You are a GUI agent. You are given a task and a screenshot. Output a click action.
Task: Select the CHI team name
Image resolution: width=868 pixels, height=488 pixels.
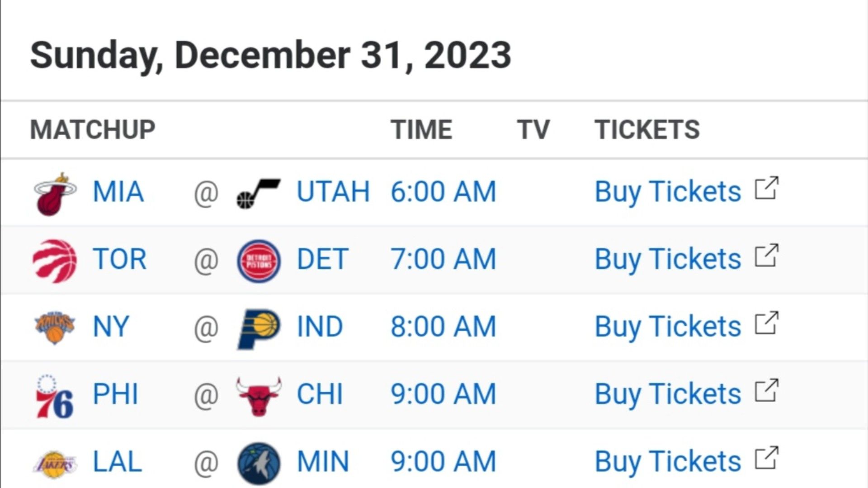[x=320, y=394]
